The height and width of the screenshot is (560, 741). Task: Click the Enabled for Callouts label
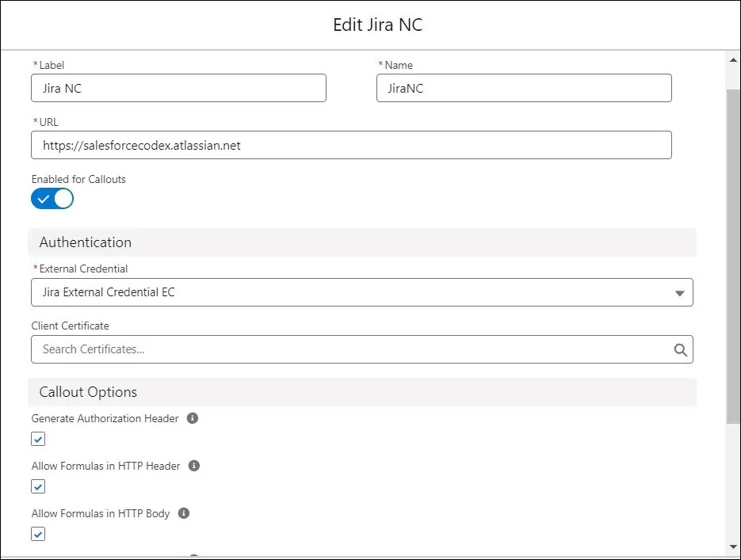78,180
